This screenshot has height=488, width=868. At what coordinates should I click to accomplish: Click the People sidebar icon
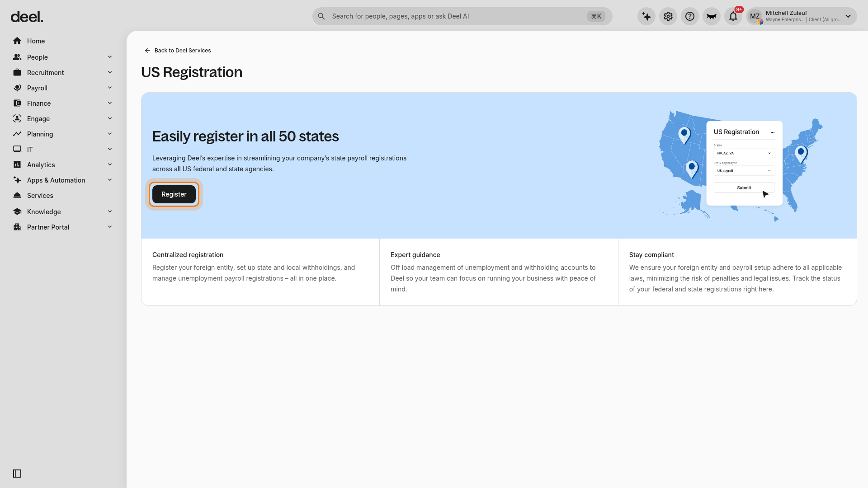17,57
